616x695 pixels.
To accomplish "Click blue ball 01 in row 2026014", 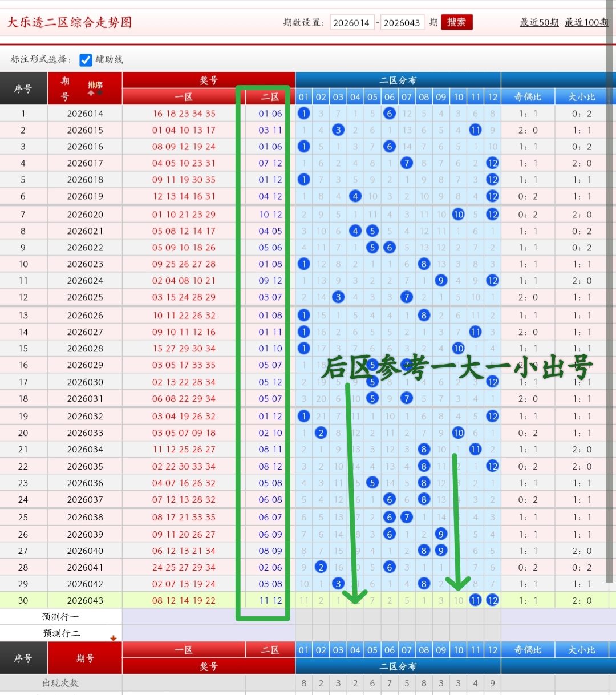I will point(304,114).
